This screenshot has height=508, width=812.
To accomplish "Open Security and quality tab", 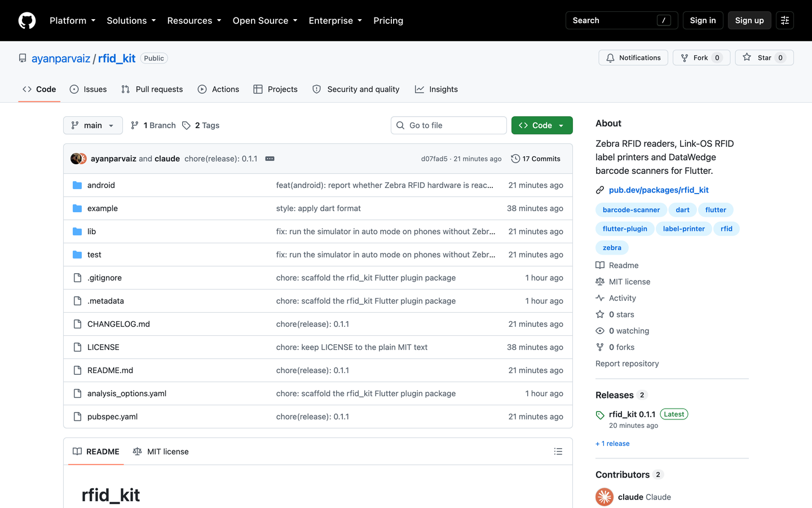I will click(x=356, y=89).
